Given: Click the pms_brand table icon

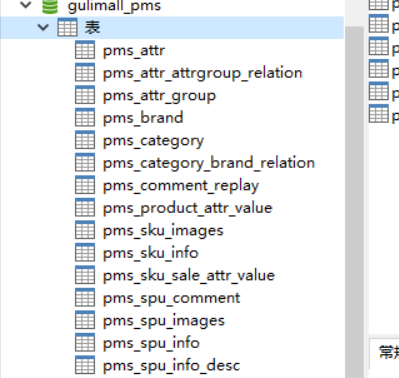Looking at the screenshot, I should click(x=85, y=117).
